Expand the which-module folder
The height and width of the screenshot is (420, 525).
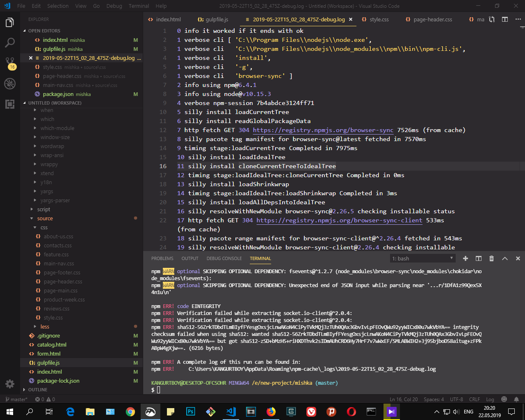pyautogui.click(x=57, y=128)
